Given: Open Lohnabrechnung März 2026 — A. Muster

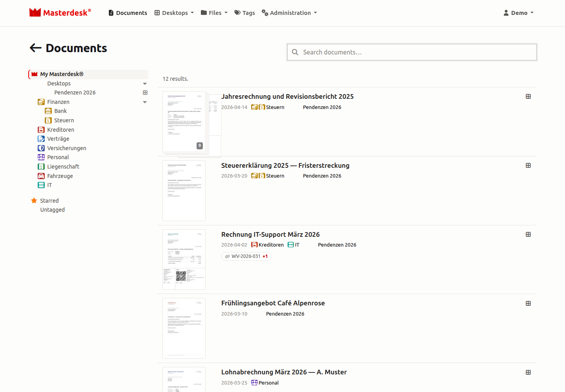Looking at the screenshot, I should pos(284,372).
